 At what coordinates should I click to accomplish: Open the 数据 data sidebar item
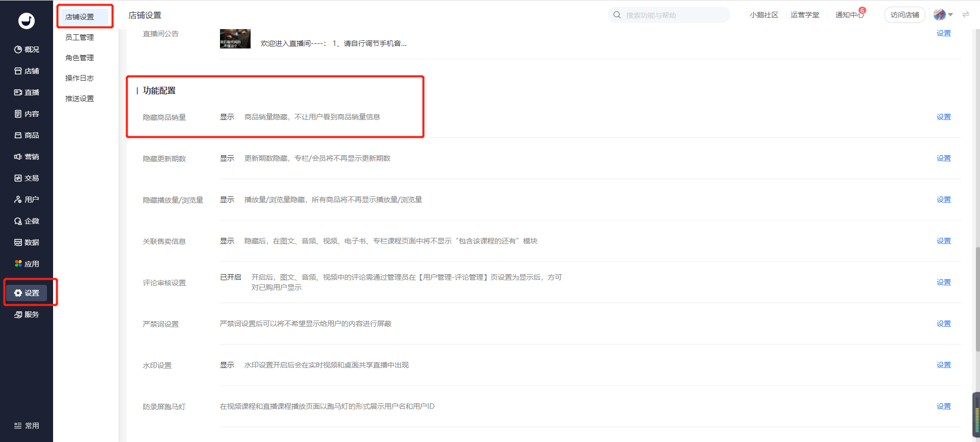point(27,242)
